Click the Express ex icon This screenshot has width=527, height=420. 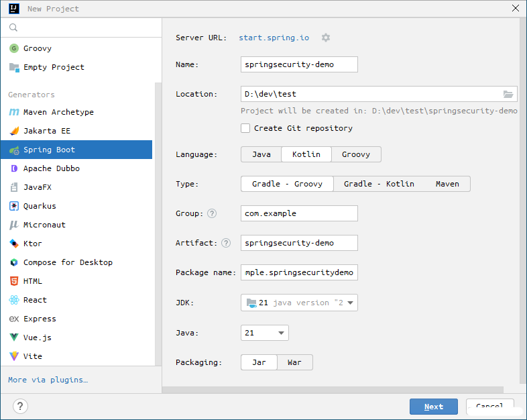pyautogui.click(x=14, y=319)
